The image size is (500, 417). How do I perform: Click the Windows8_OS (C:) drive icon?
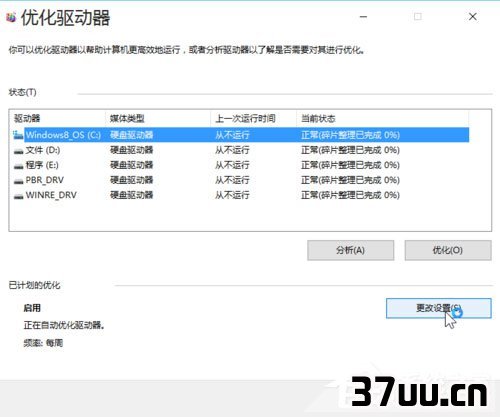click(18, 135)
